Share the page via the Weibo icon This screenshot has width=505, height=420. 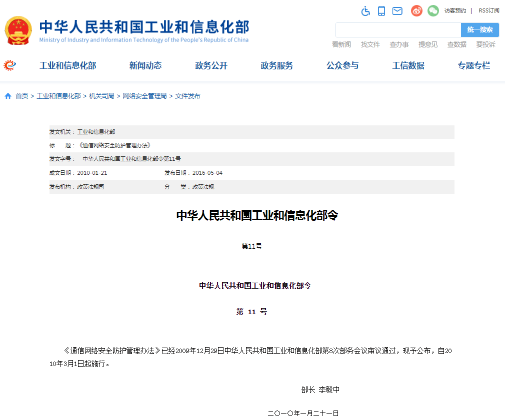pyautogui.click(x=416, y=10)
